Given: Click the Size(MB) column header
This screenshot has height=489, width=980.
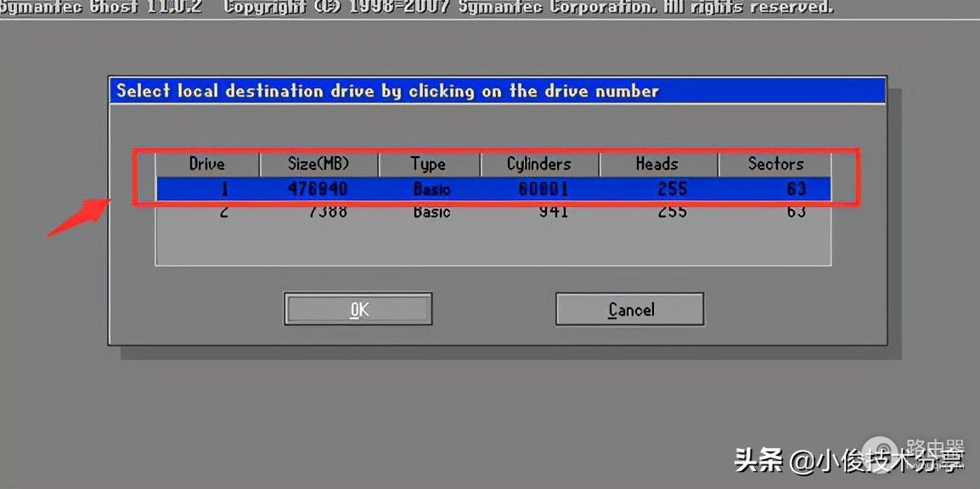Looking at the screenshot, I should point(318,164).
